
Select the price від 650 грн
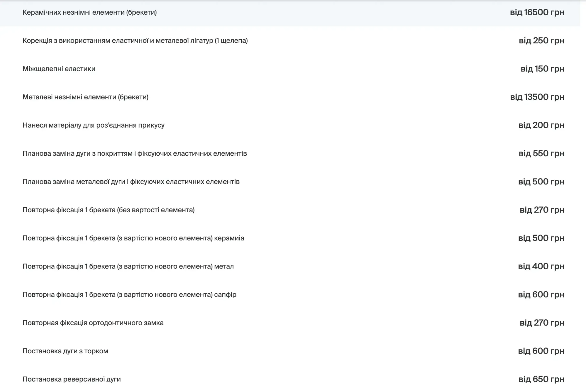(541, 379)
